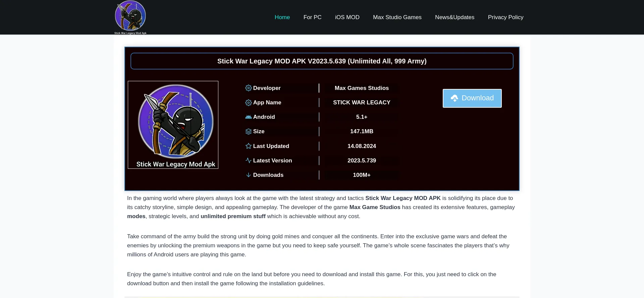Viewport: 644px width, 298px height.
Task: Click the Max Games Studios value
Action: [362, 88]
